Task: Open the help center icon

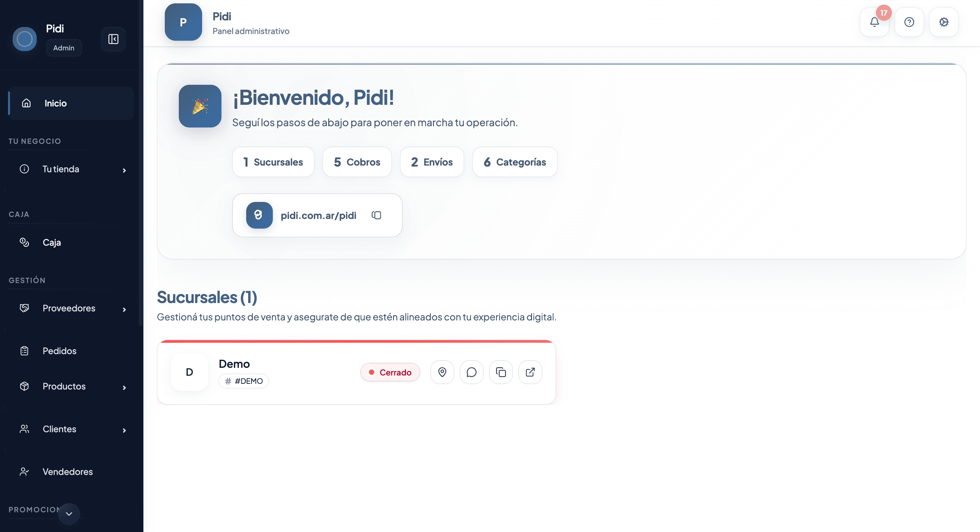Action: (909, 22)
